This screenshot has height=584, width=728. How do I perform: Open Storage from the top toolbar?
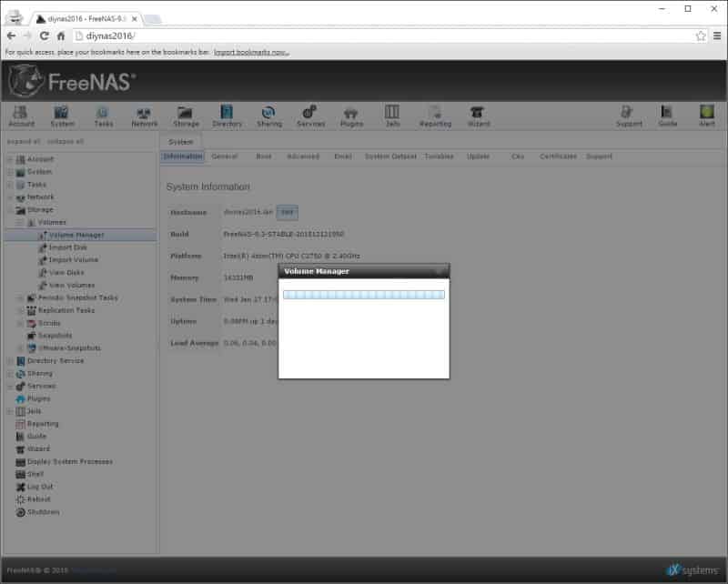coord(186,115)
